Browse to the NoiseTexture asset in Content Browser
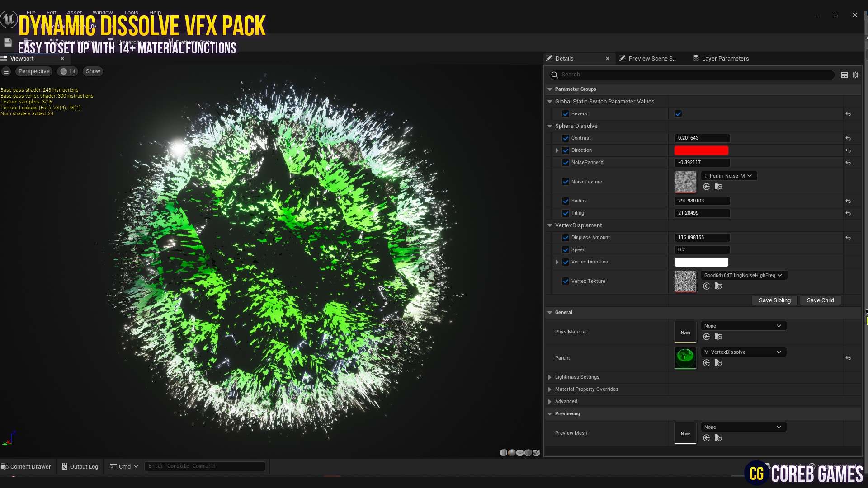The width and height of the screenshot is (868, 488). tap(718, 187)
